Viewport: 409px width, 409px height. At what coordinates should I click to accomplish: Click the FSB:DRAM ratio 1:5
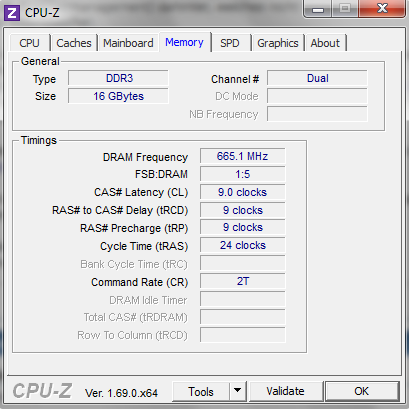[243, 174]
